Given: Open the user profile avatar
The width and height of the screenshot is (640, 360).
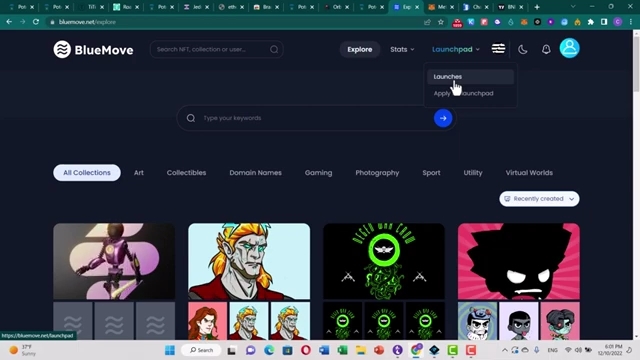Looking at the screenshot, I should (569, 48).
